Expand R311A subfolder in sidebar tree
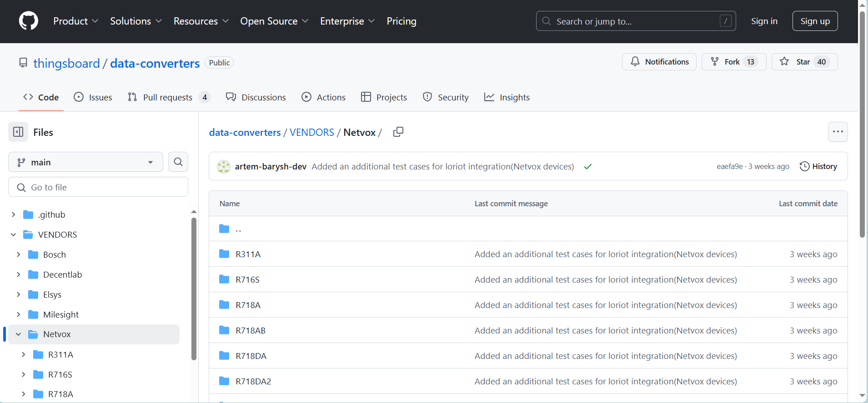The height and width of the screenshot is (403, 868). click(x=24, y=354)
